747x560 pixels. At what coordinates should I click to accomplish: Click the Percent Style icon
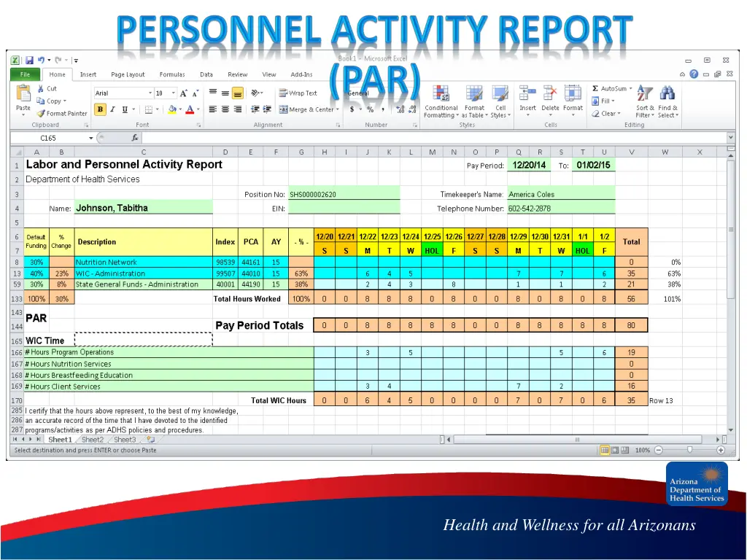tap(371, 109)
